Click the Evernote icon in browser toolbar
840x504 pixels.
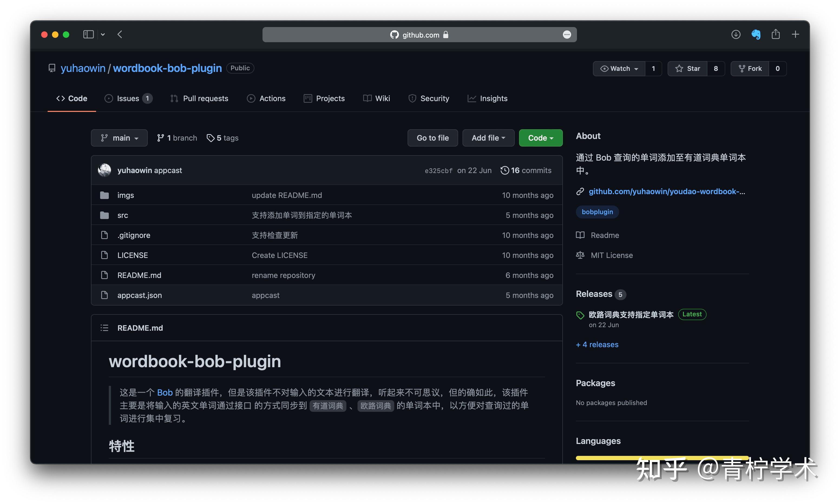tap(756, 34)
